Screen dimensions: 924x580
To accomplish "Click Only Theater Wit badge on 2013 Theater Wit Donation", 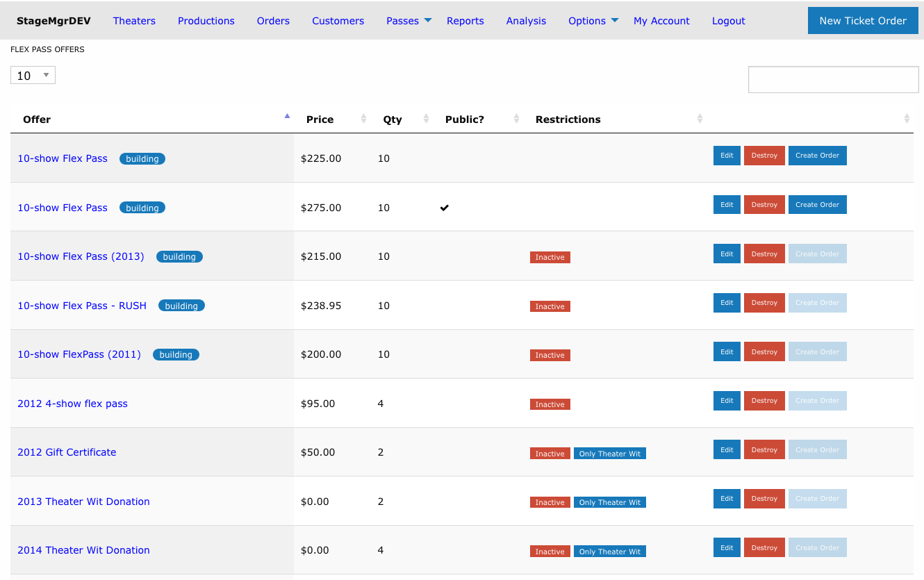I will click(610, 502).
